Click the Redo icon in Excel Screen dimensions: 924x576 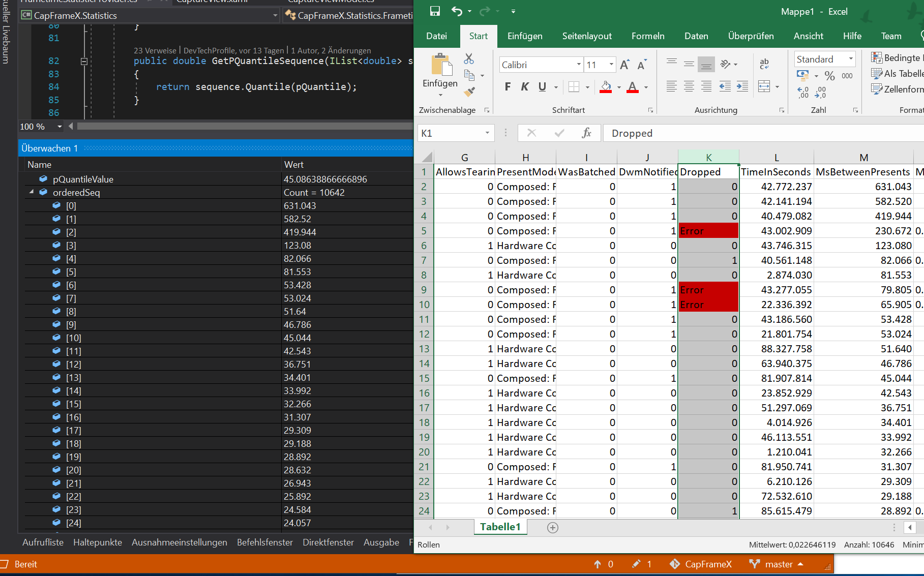[485, 11]
